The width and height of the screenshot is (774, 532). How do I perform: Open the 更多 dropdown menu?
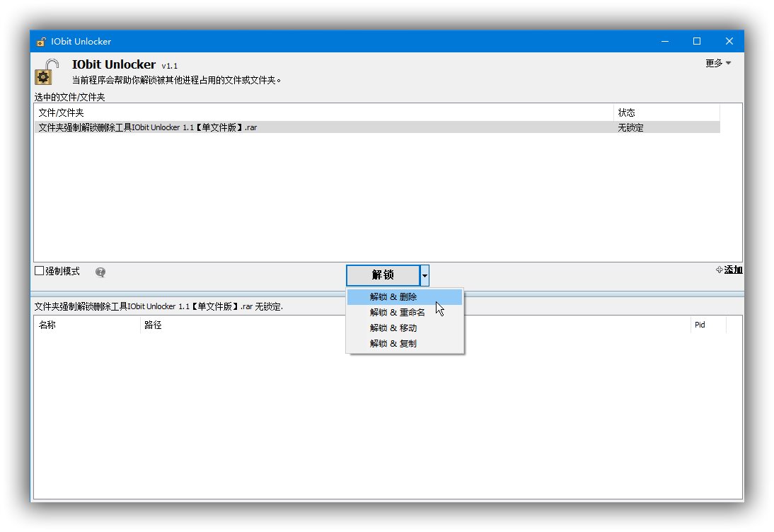point(718,63)
